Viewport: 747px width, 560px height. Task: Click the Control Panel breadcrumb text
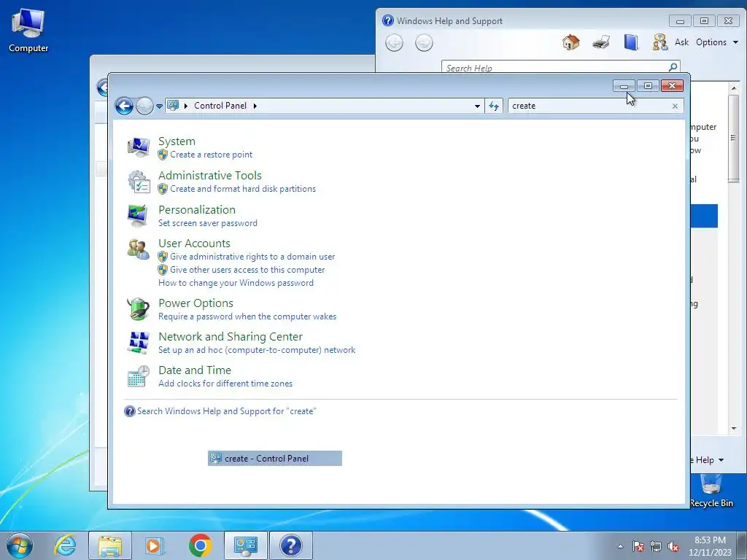[x=220, y=106]
